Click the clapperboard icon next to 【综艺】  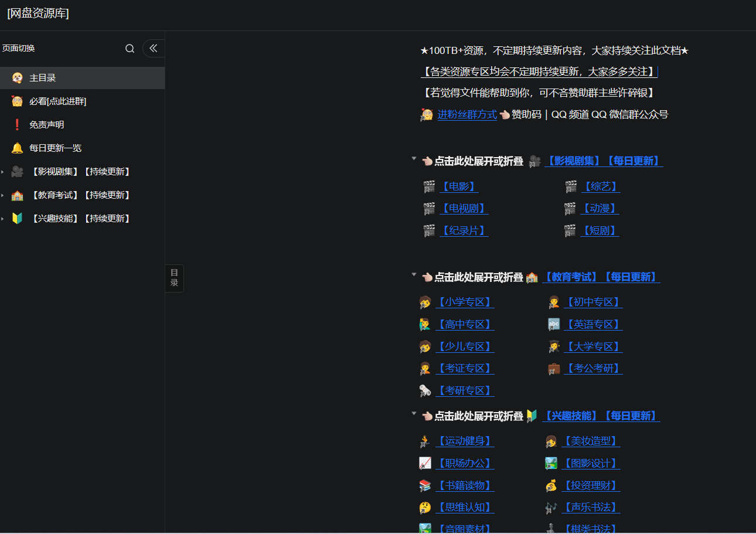tap(571, 187)
